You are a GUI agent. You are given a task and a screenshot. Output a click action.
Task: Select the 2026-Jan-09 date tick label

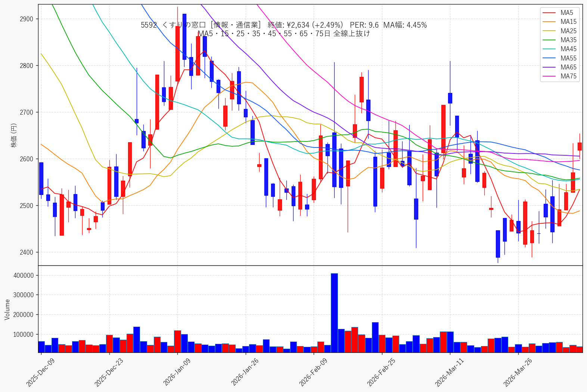[177, 372]
